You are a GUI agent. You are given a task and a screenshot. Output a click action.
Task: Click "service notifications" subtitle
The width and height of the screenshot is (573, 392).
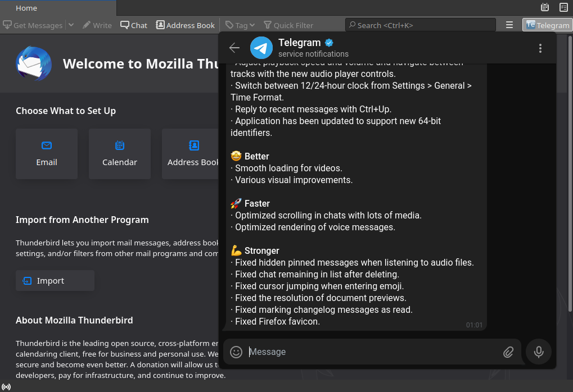313,54
